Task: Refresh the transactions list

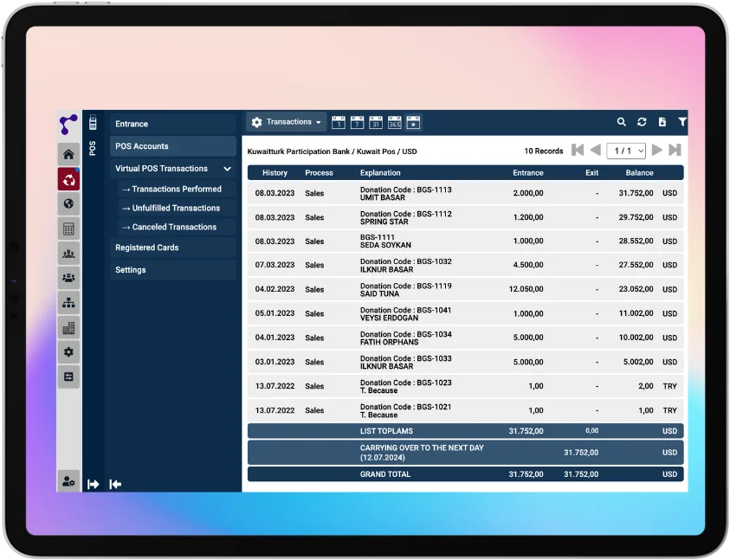Action: [x=642, y=123]
